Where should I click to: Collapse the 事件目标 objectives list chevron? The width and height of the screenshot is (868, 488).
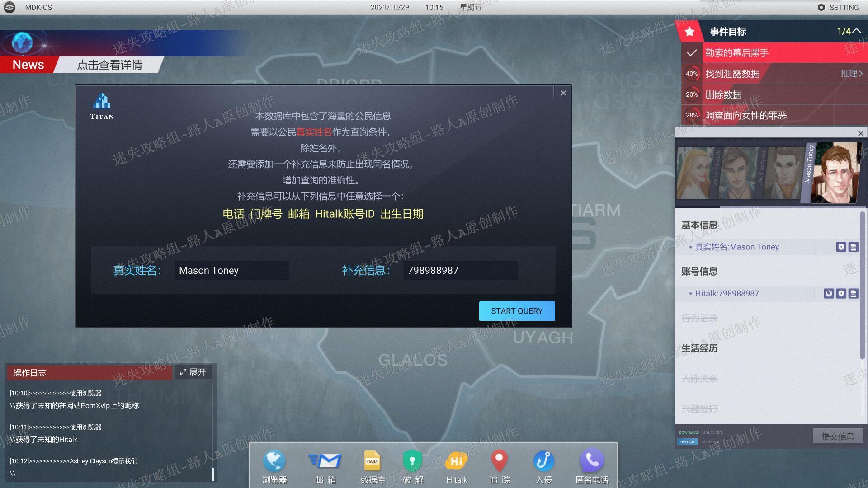click(856, 31)
